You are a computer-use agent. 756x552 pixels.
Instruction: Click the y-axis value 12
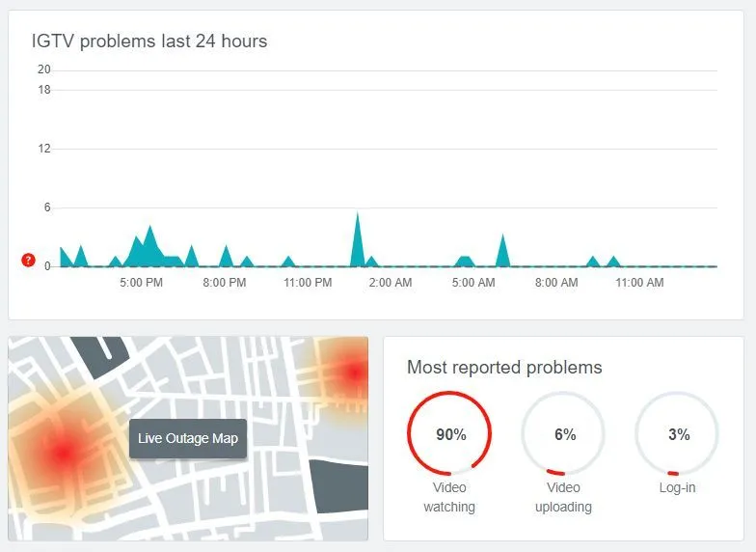(44, 149)
